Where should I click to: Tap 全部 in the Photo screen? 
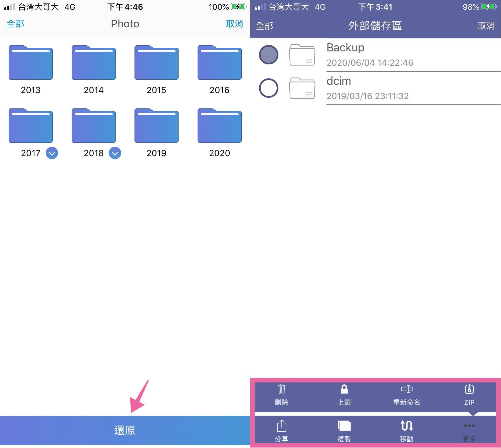pos(15,24)
